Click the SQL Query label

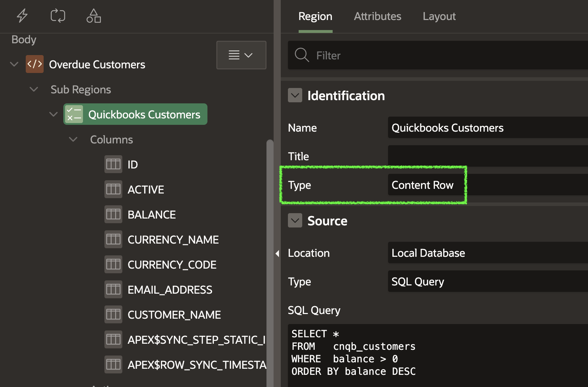(314, 310)
